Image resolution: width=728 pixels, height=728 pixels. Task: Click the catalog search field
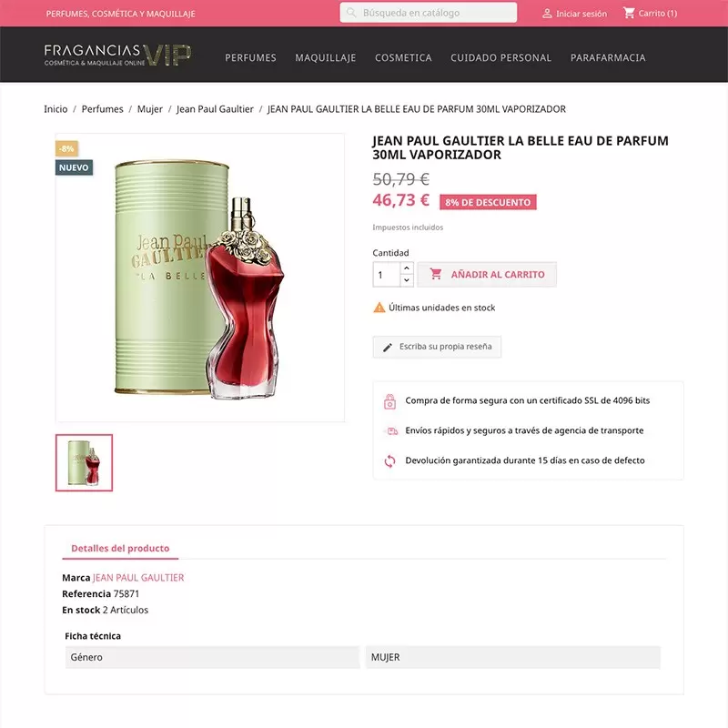pos(428,13)
